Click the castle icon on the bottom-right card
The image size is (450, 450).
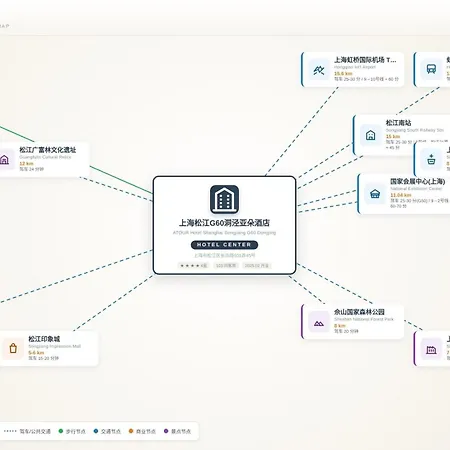point(431,349)
